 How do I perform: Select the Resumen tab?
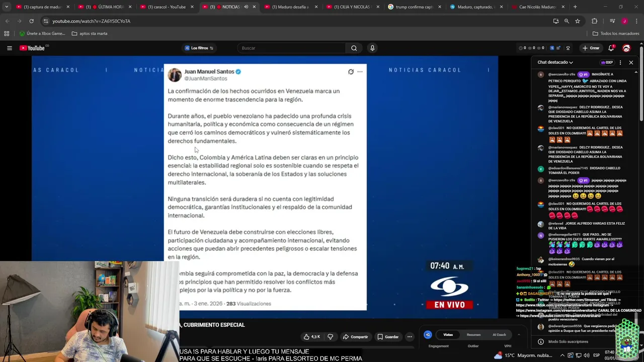click(x=473, y=335)
